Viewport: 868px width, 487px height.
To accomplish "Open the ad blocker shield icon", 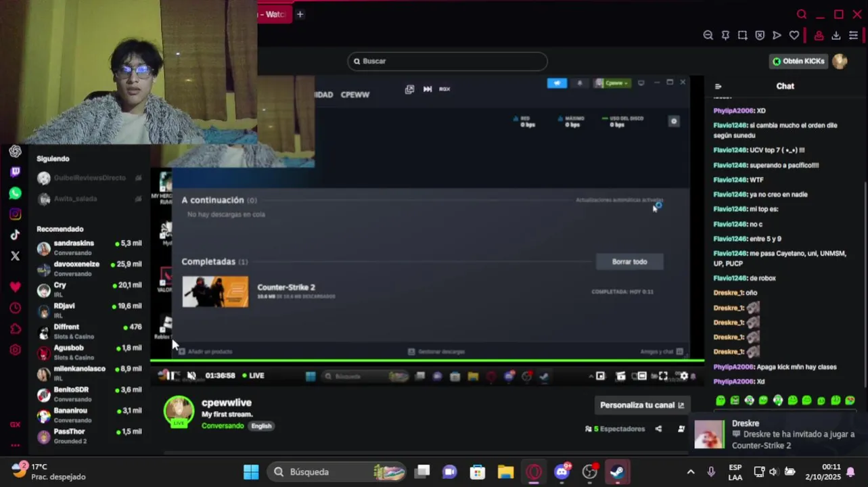I will 760,35.
